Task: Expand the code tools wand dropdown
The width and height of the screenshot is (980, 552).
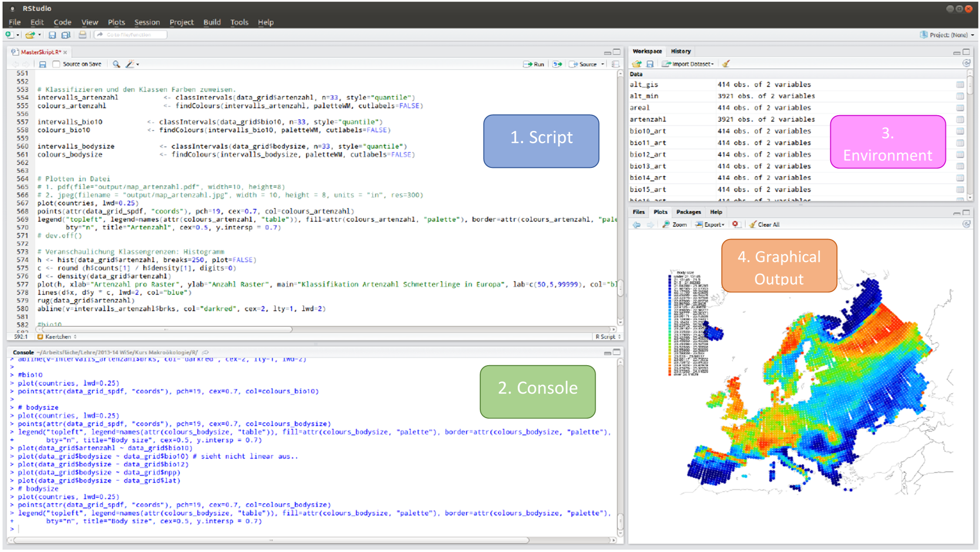Action: (132, 64)
